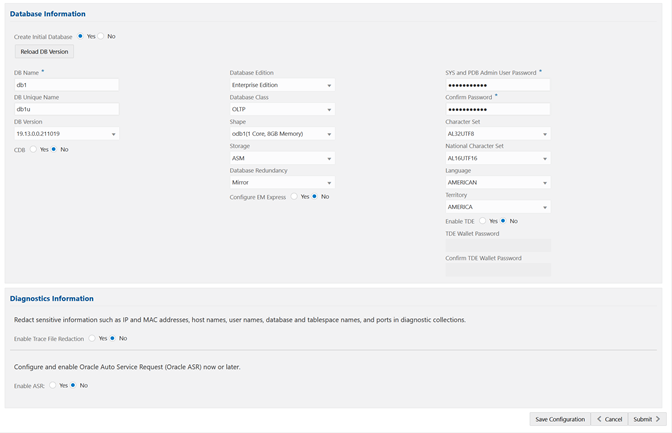Click the SYS and PDB Admin password field
This screenshot has height=433, width=672.
tap(498, 85)
